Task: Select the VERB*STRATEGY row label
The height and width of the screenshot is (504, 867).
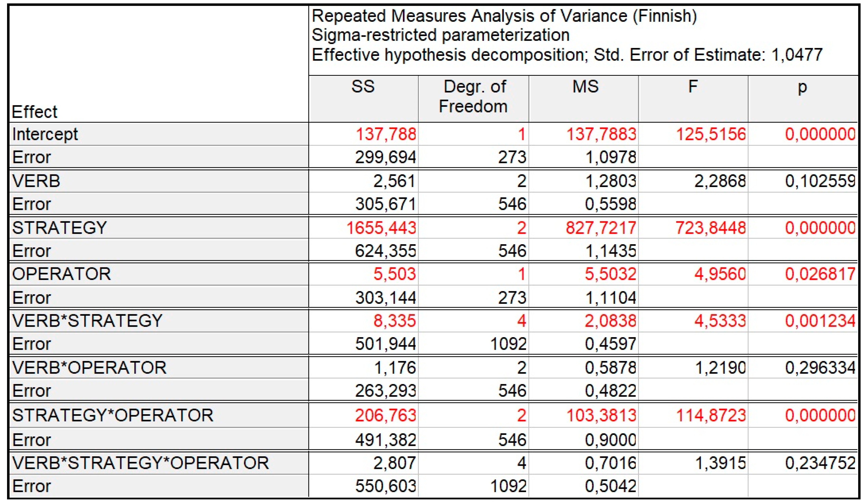Action: (x=87, y=321)
